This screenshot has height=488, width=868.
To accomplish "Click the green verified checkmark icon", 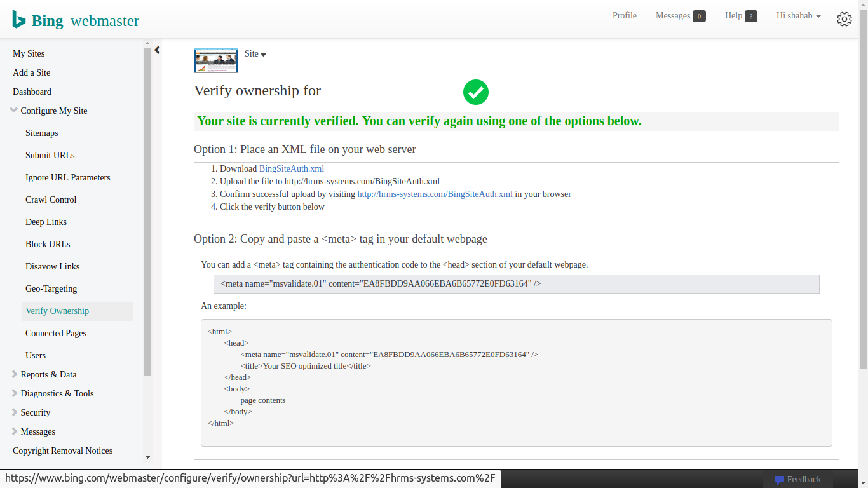I will tap(476, 92).
